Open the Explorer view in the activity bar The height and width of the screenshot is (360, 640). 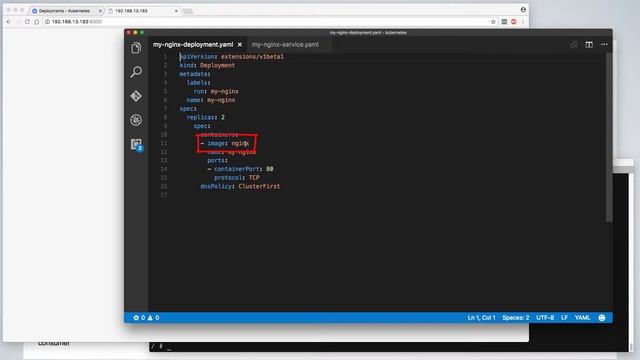point(136,48)
